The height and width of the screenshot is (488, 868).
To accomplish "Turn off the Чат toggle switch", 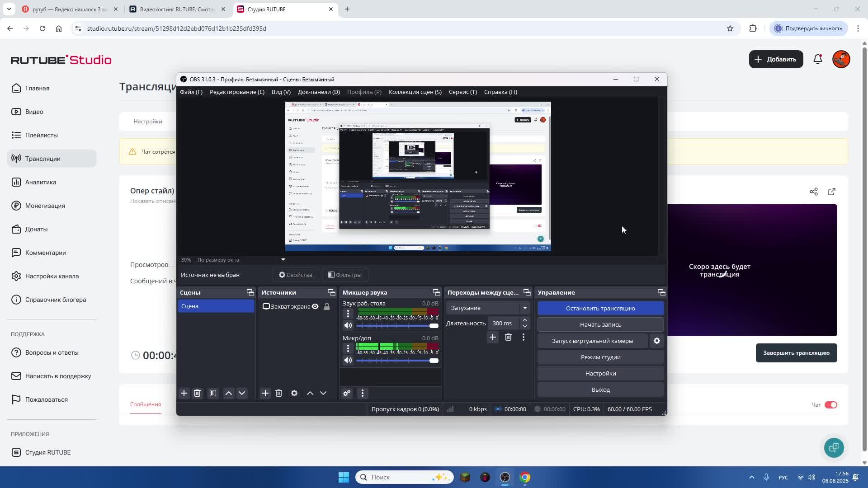I will pos(831,404).
